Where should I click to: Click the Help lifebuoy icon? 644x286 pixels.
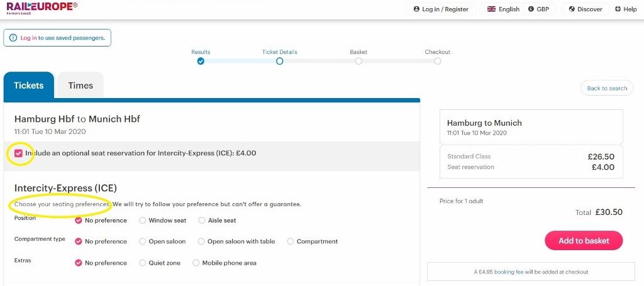tap(618, 9)
